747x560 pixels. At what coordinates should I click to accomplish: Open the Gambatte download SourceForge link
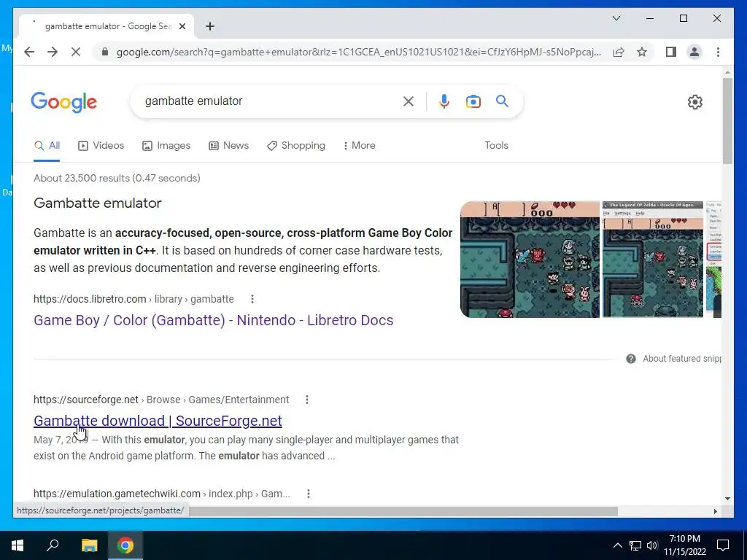click(x=158, y=421)
